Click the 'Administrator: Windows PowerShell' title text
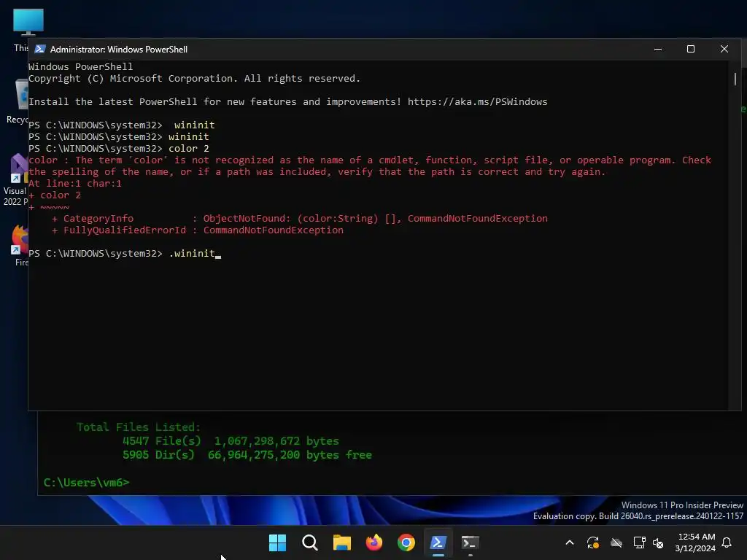This screenshot has height=560, width=747. click(x=119, y=49)
